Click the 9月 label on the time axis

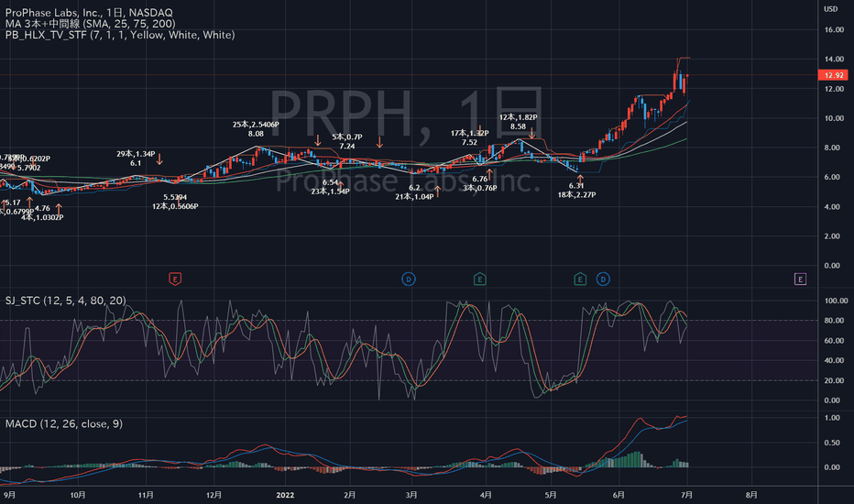pyautogui.click(x=9, y=495)
